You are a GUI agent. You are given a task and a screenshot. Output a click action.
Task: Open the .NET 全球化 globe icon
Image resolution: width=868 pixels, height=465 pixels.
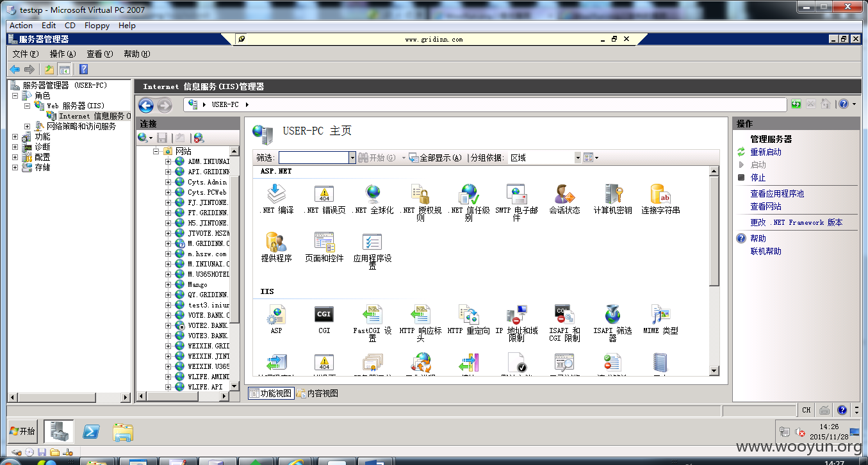372,194
